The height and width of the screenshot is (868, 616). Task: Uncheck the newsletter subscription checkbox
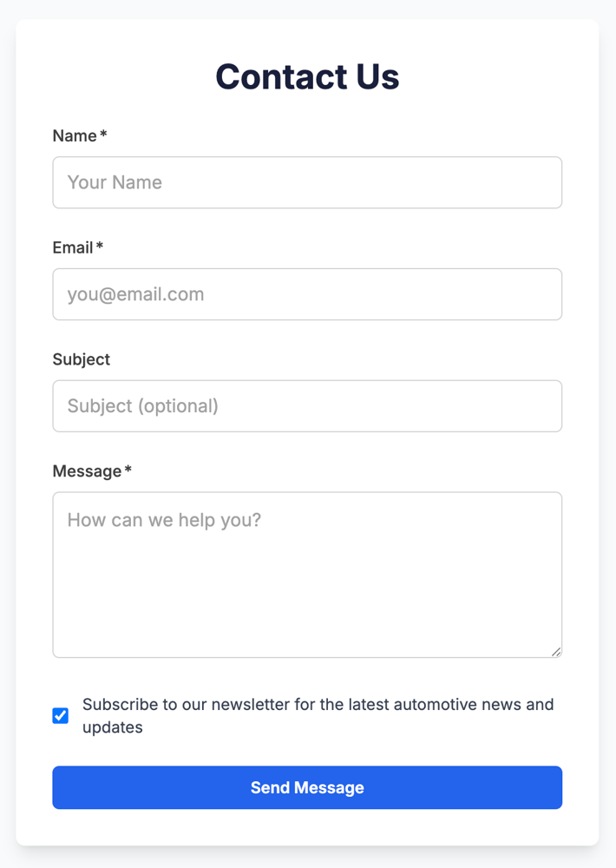click(61, 716)
